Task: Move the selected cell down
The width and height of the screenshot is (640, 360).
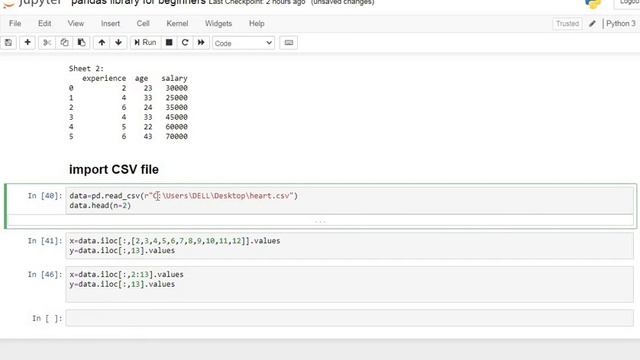Action: click(118, 42)
